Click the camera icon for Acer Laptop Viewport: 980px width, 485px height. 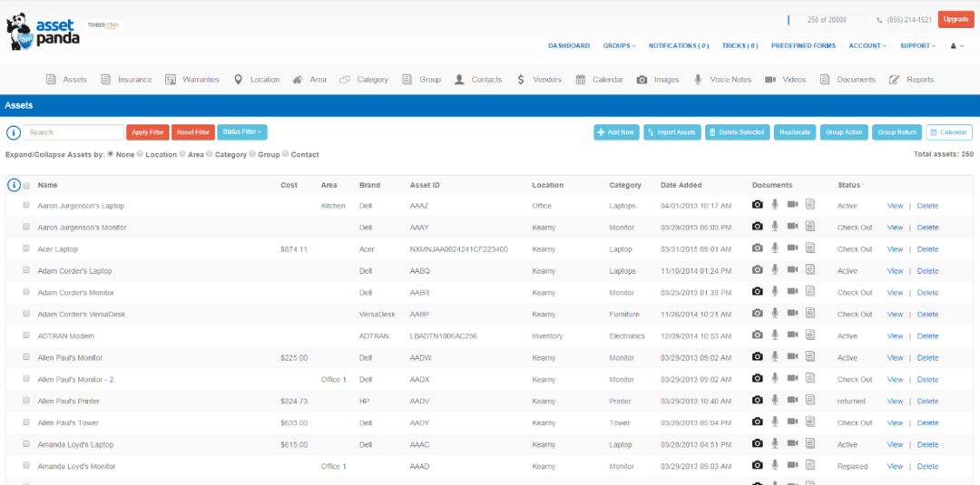pos(757,248)
